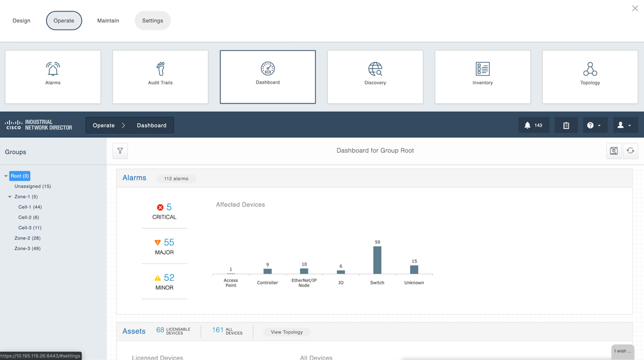Image resolution: width=644 pixels, height=360 pixels.
Task: Switch to the Maintain tab
Action: (x=108, y=20)
